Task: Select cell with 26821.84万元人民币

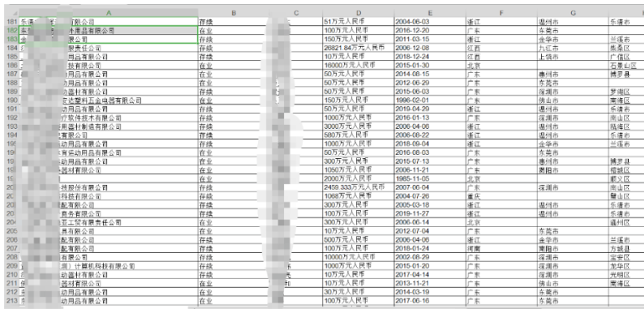Action: (x=358, y=48)
